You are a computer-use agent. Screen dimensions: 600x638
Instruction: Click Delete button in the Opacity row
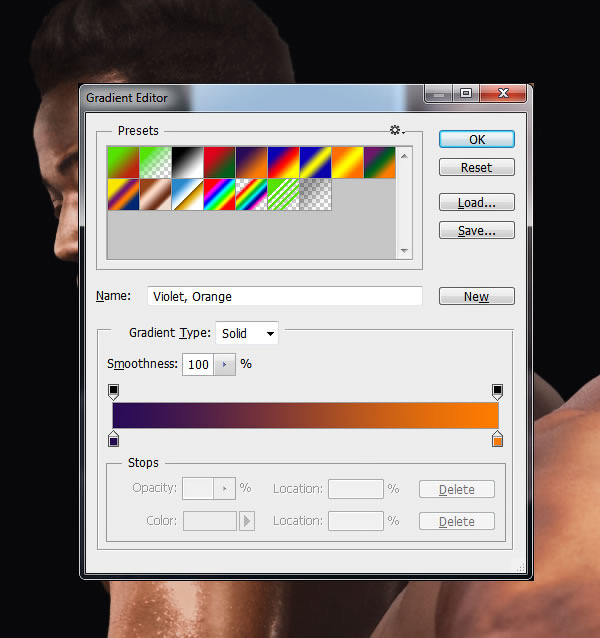(457, 489)
